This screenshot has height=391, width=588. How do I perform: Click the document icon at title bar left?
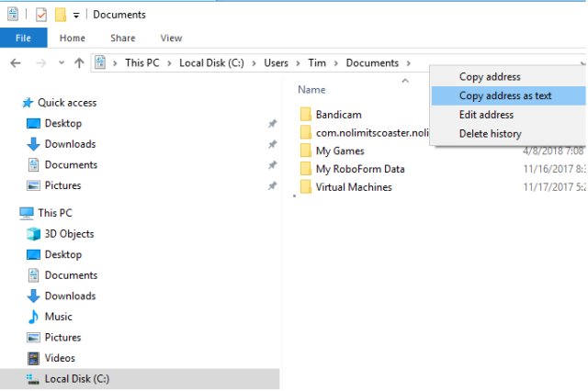pos(13,15)
